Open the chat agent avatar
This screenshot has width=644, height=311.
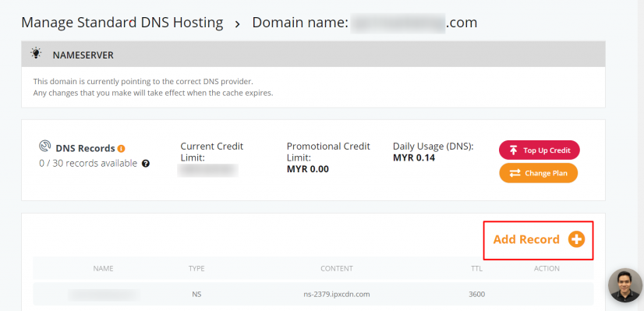tap(625, 285)
